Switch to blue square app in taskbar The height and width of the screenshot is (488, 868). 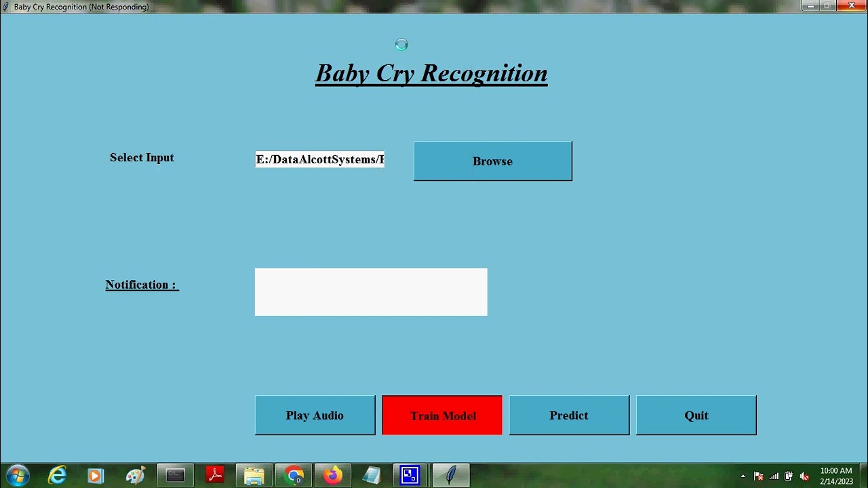coord(410,476)
